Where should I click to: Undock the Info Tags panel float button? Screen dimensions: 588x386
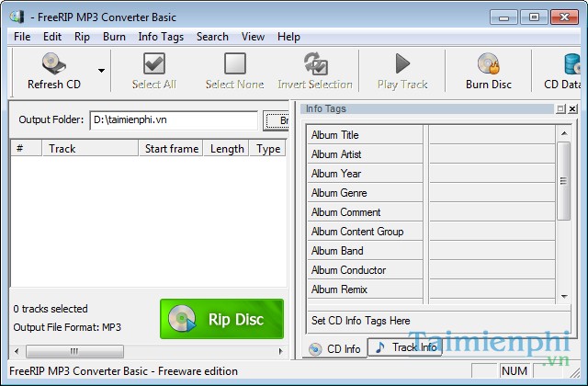(560, 108)
